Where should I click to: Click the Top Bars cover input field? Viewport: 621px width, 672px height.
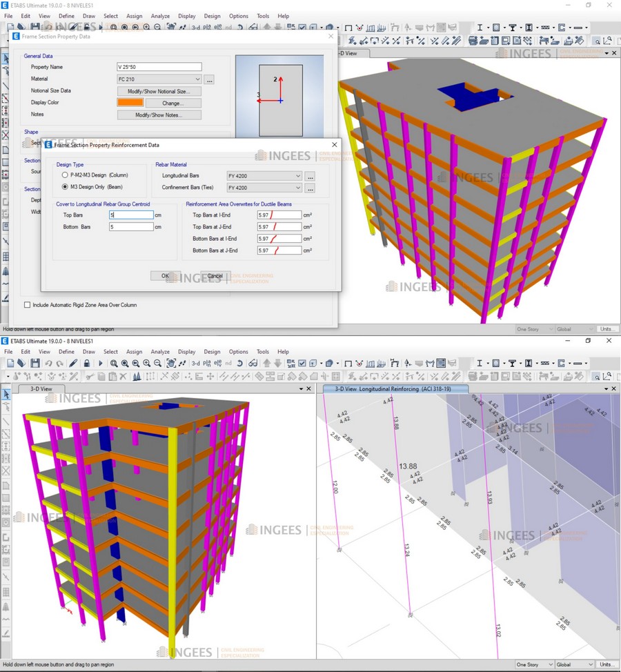coord(131,215)
